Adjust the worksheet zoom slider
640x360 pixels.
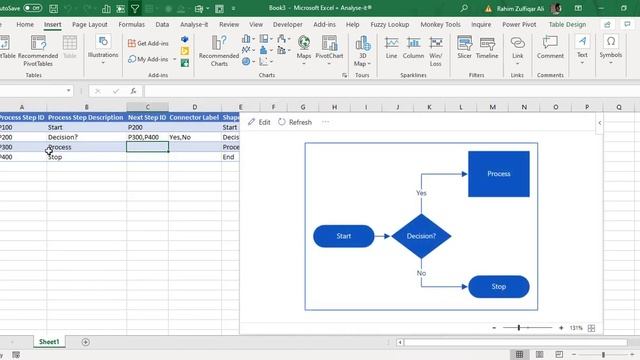coord(603,355)
